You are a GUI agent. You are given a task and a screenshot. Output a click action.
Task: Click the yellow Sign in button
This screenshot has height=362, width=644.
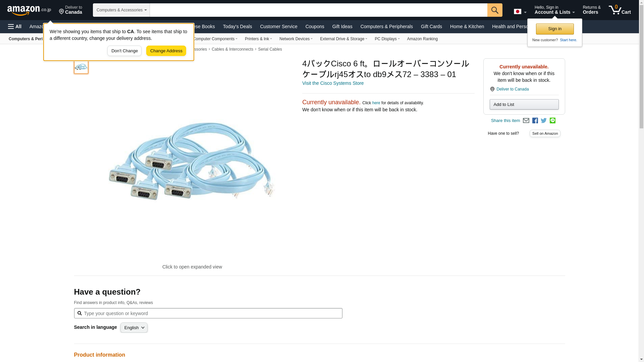(x=554, y=29)
